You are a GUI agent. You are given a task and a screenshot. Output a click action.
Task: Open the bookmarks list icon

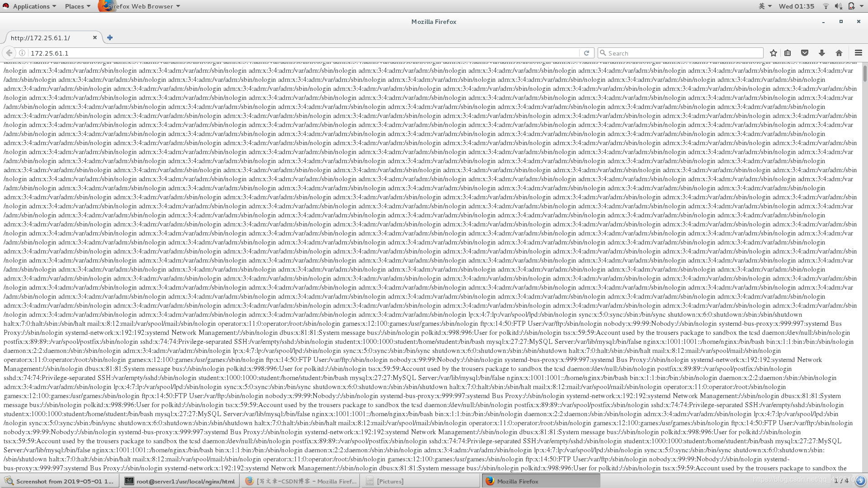pos(788,53)
